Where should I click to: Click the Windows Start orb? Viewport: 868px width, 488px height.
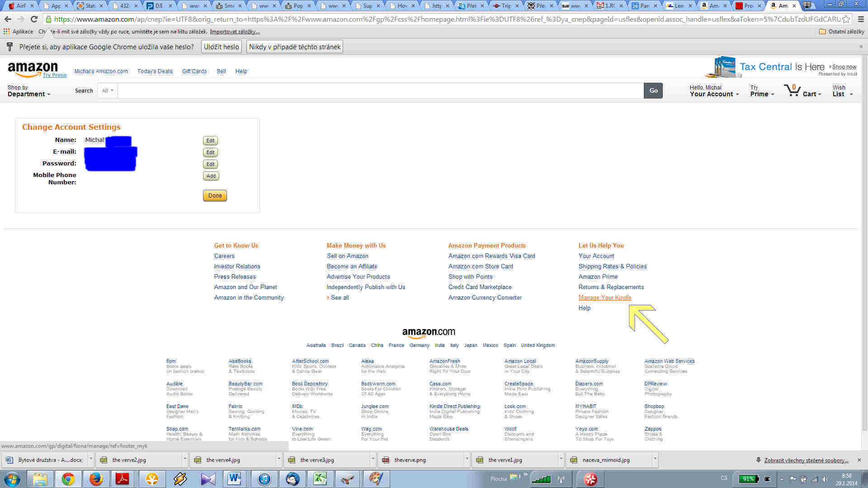pos(12,479)
